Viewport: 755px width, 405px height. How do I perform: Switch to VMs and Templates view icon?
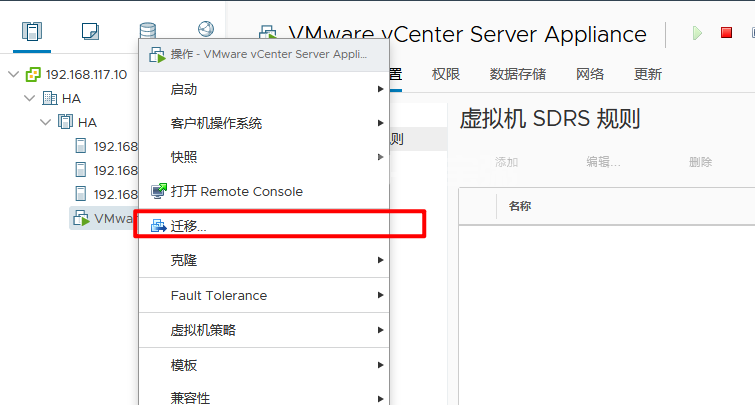90,31
